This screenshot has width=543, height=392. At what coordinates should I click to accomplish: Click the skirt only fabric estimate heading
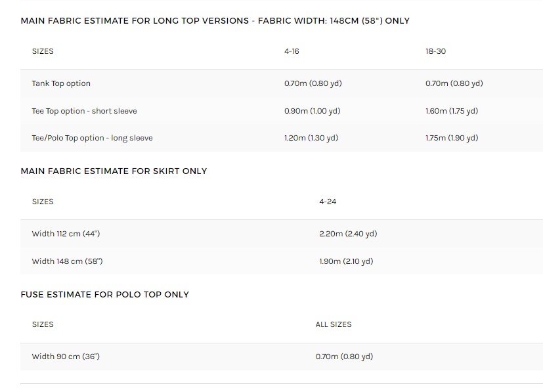tap(114, 171)
